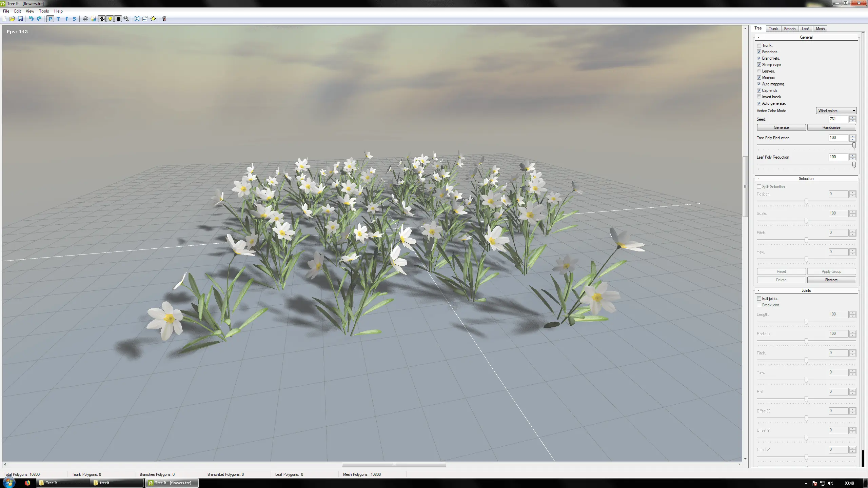Toggle the lightbulb lighting icon
This screenshot has height=488, width=868.
110,19
